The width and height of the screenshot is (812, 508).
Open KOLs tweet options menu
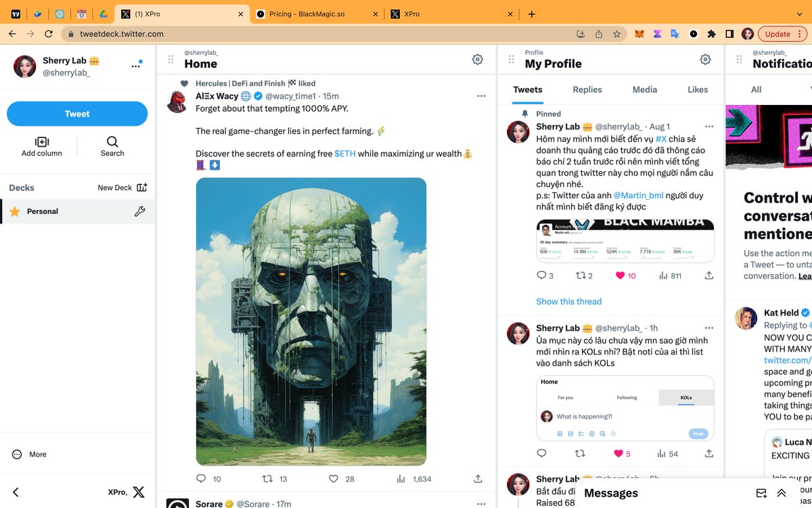[709, 328]
